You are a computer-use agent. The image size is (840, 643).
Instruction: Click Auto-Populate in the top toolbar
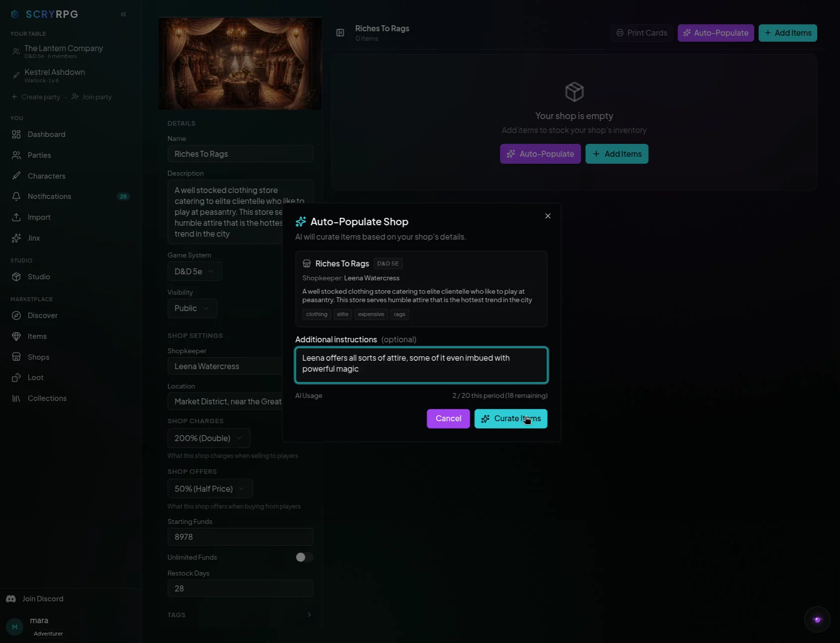coord(716,33)
